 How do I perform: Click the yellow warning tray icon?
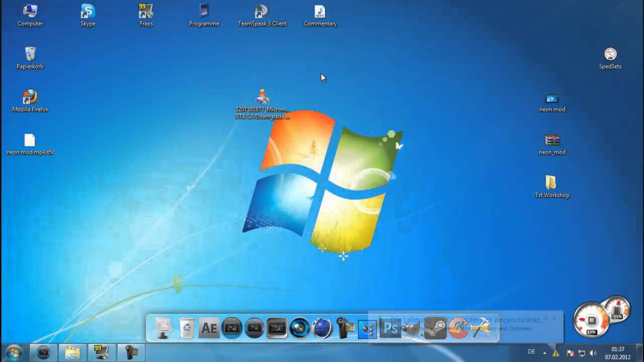coord(556,353)
